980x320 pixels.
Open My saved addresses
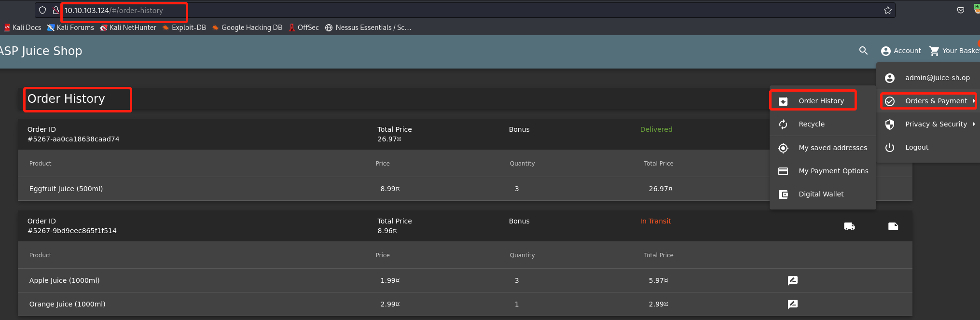(x=832, y=148)
